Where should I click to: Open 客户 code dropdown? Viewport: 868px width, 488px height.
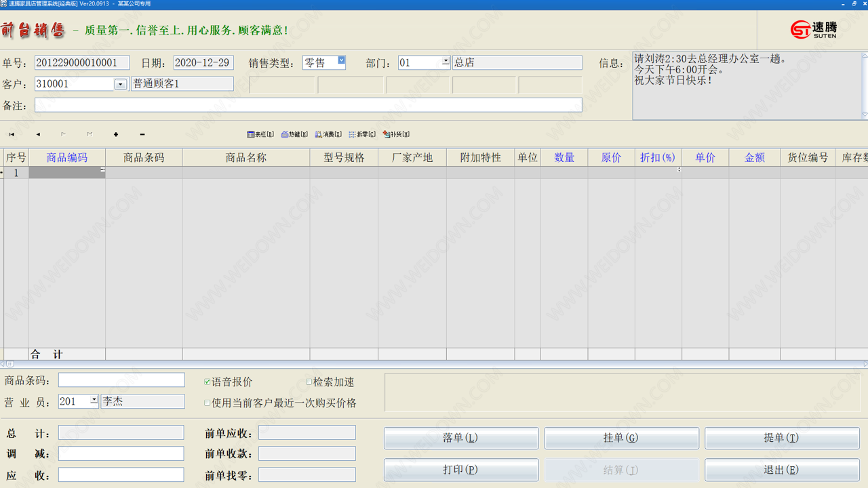click(x=121, y=85)
